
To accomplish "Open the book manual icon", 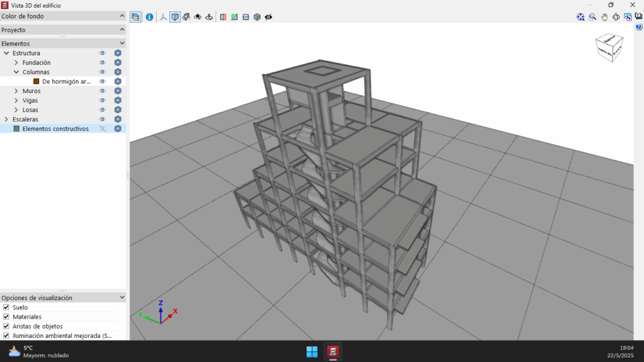I will pyautogui.click(x=639, y=16).
